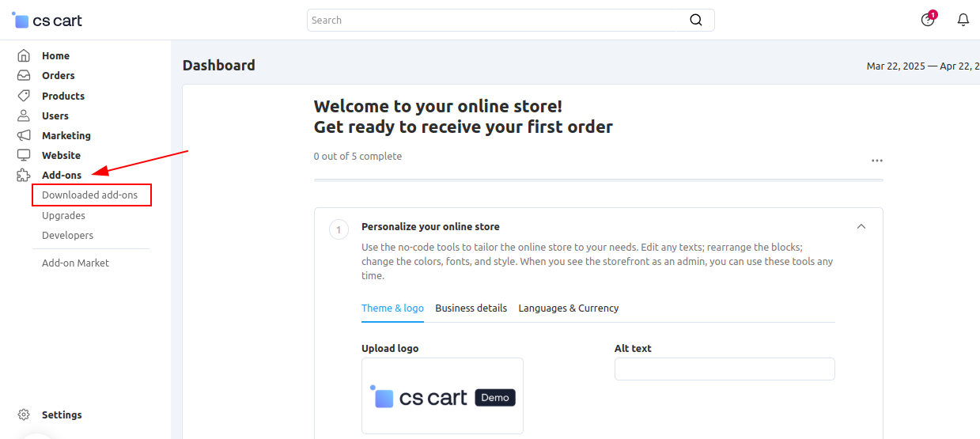Open Marketing megaphone icon

point(24,135)
